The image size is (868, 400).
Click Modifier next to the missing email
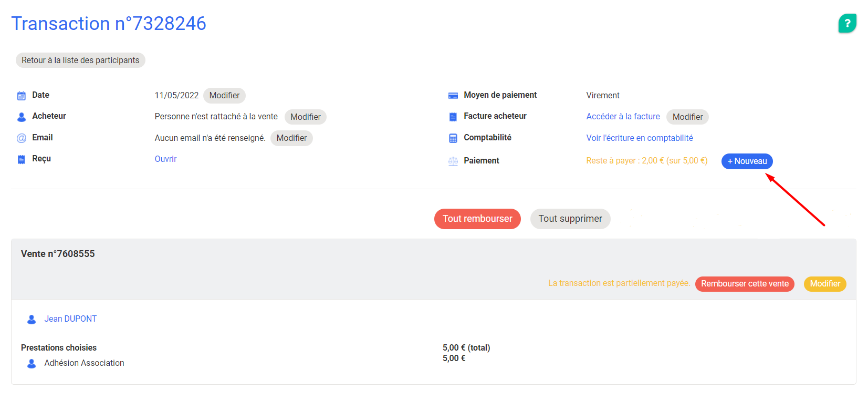coord(291,138)
